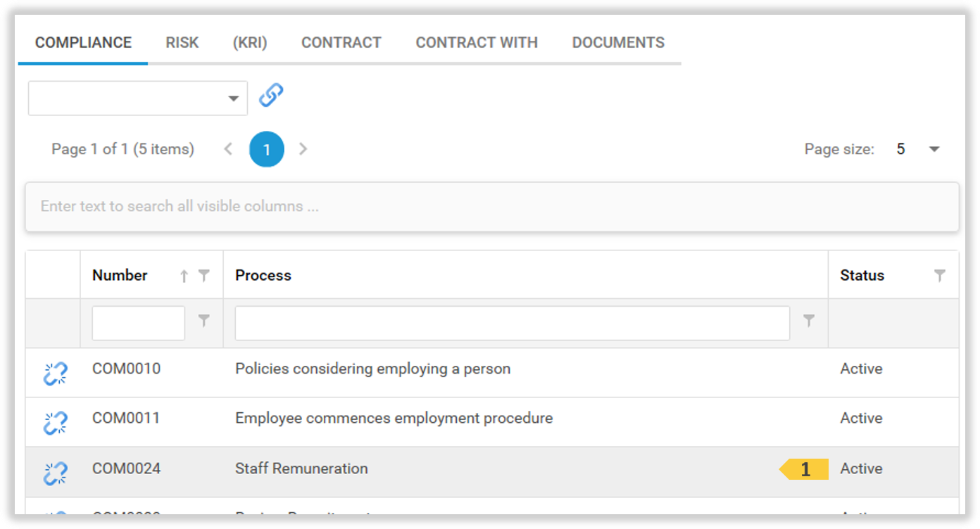Open the (KRI) tab

point(250,43)
